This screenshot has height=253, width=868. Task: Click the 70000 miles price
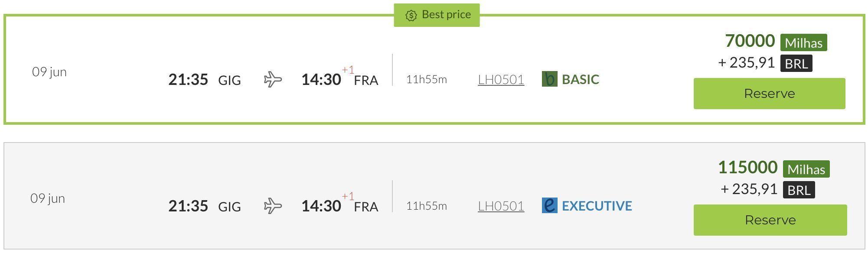coord(750,41)
